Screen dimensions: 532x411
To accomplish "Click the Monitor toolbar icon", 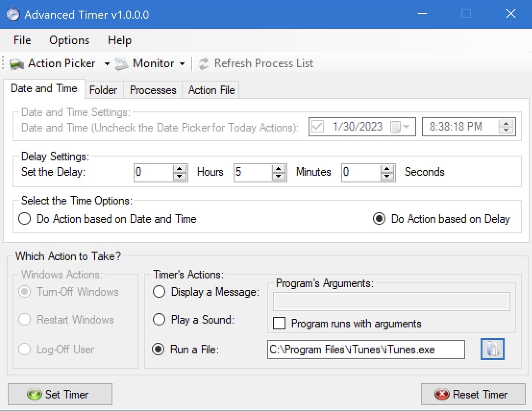I will click(x=121, y=64).
